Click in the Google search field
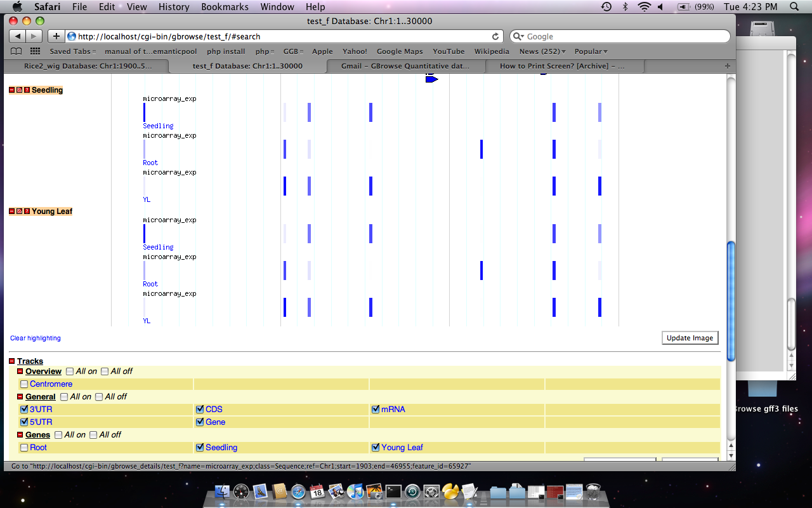Screen dimensions: 812x508 click(x=622, y=36)
